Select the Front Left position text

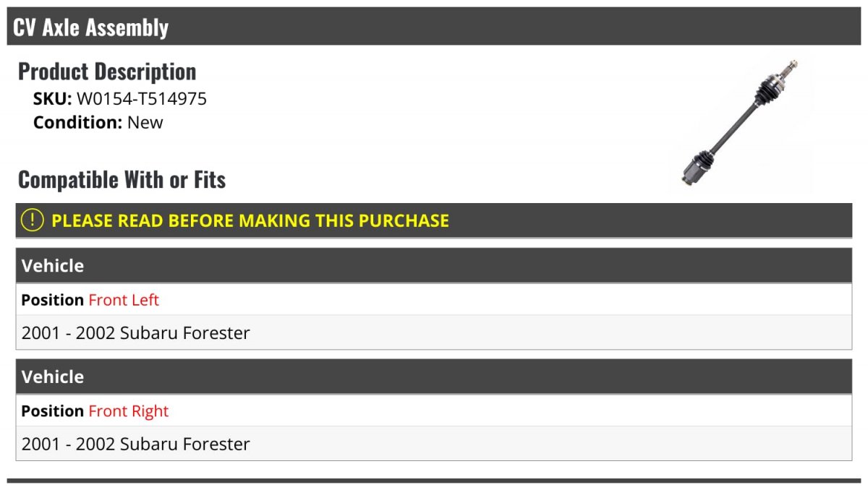point(124,300)
